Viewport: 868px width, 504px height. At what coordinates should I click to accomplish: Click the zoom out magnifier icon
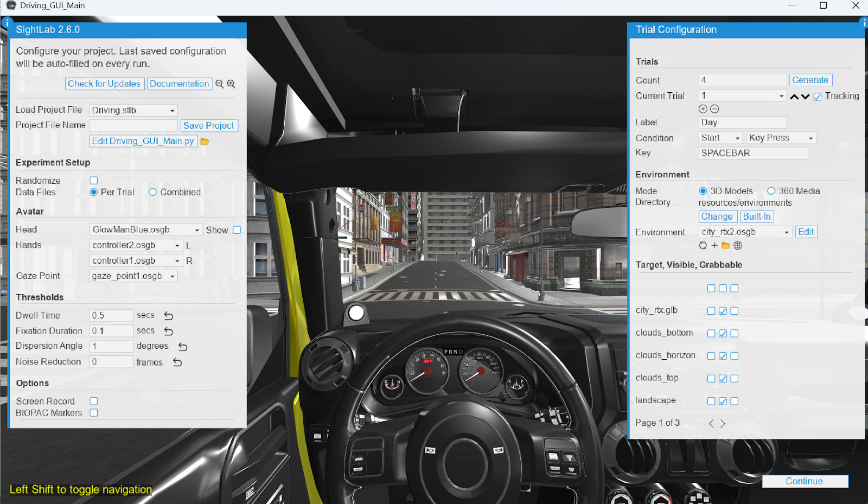220,84
